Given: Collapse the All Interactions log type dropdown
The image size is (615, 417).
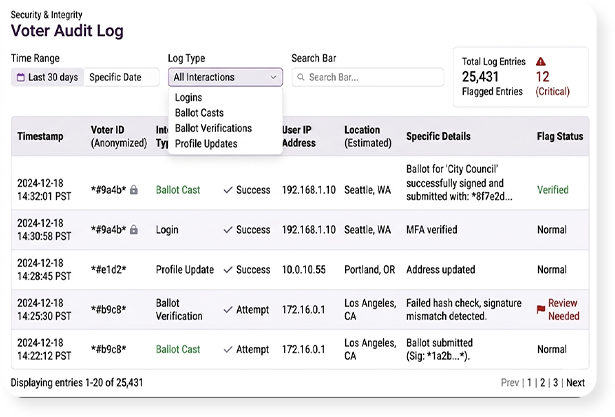Looking at the screenshot, I should click(225, 77).
